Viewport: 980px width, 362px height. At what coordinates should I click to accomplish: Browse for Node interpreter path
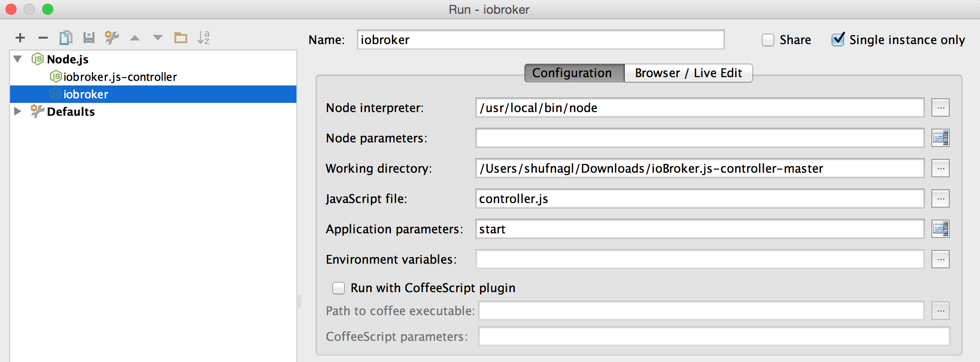click(941, 108)
